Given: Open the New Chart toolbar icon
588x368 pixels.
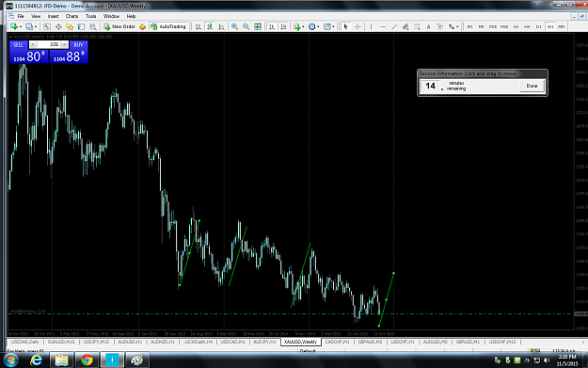Looking at the screenshot, I should click(14, 26).
